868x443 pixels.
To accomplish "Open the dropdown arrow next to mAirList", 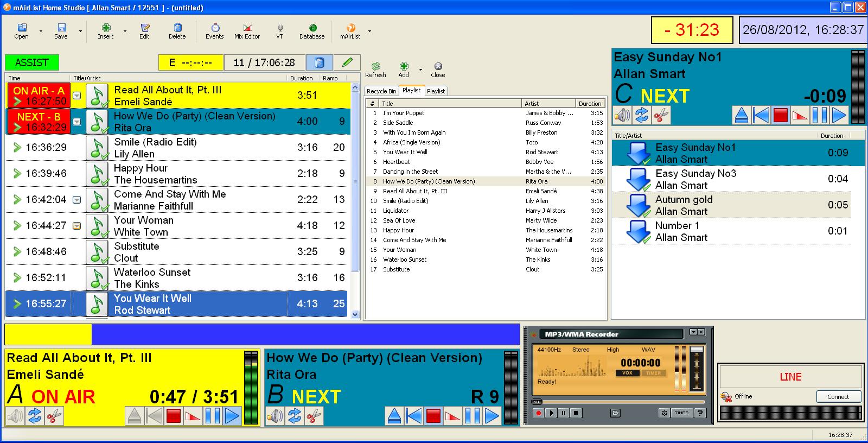I will tap(369, 31).
